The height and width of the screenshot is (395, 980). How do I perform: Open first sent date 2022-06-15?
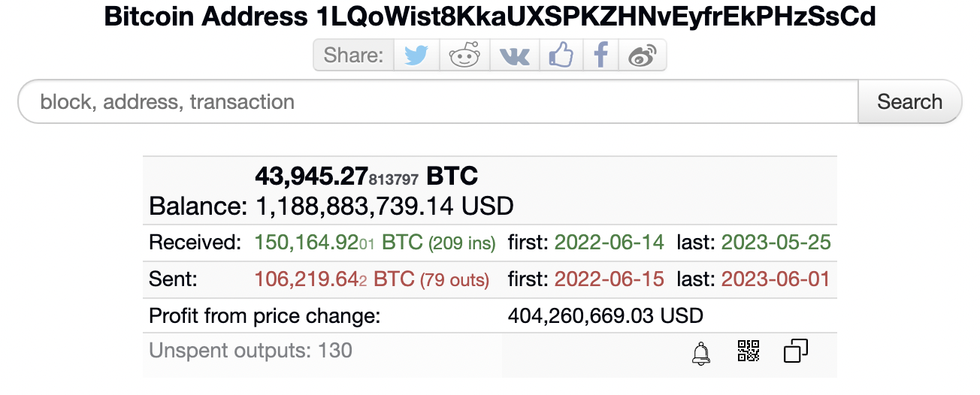pyautogui.click(x=609, y=280)
